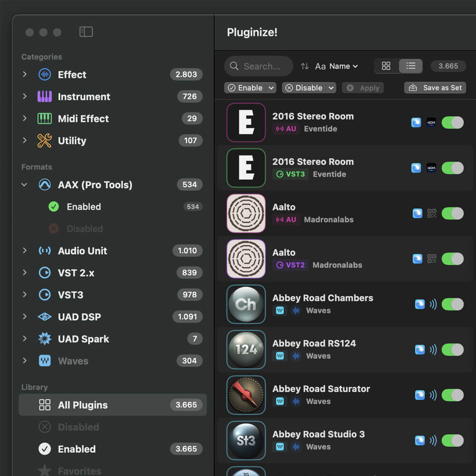
Task: Select the Waves format row
Action: (x=113, y=361)
